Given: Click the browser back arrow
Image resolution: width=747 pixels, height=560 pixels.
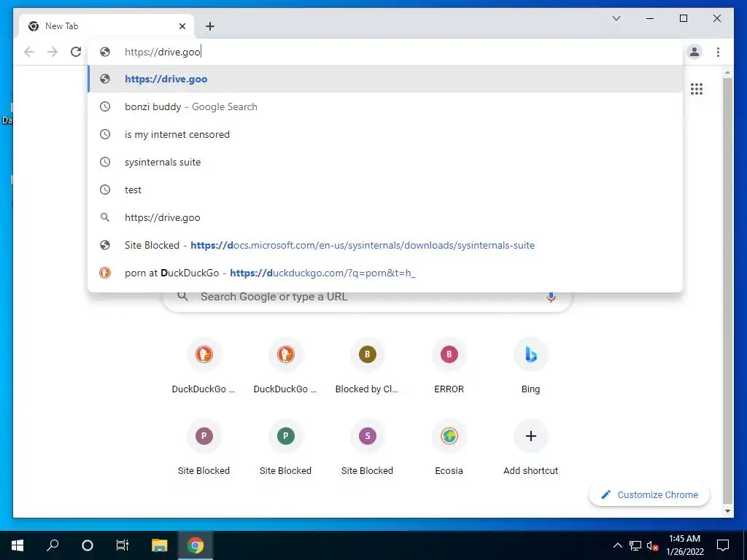Looking at the screenshot, I should [29, 52].
